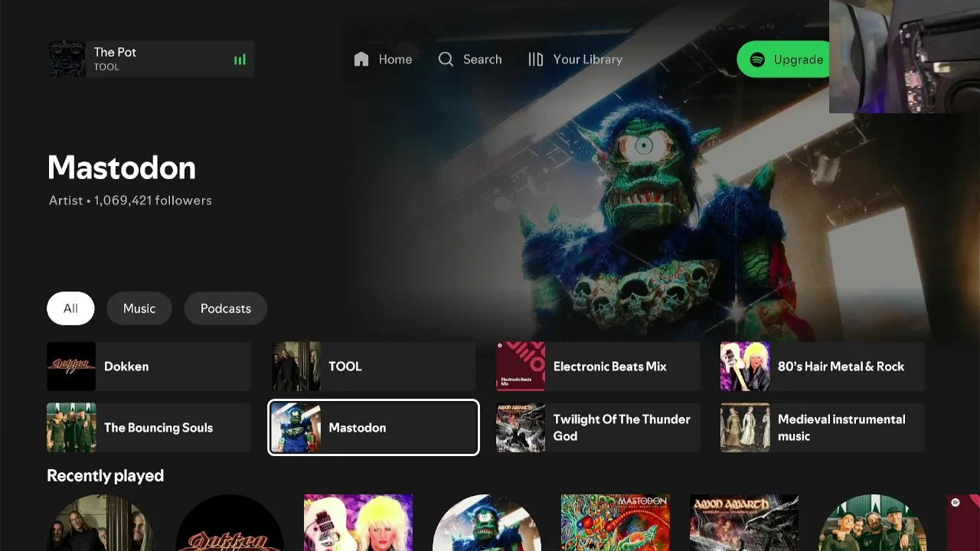Viewport: 980px width, 551px height.
Task: Select the All filter chip
Action: click(x=70, y=308)
